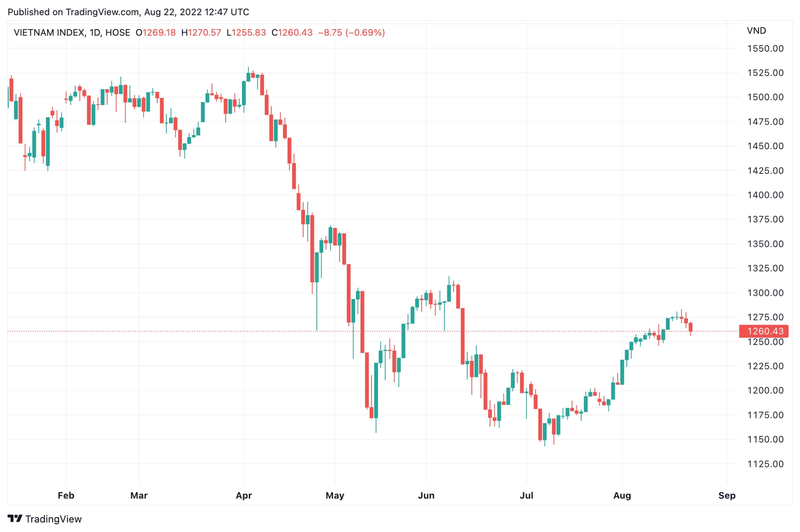Select the red 1260.43 current price label
The image size is (800, 532).
[764, 331]
